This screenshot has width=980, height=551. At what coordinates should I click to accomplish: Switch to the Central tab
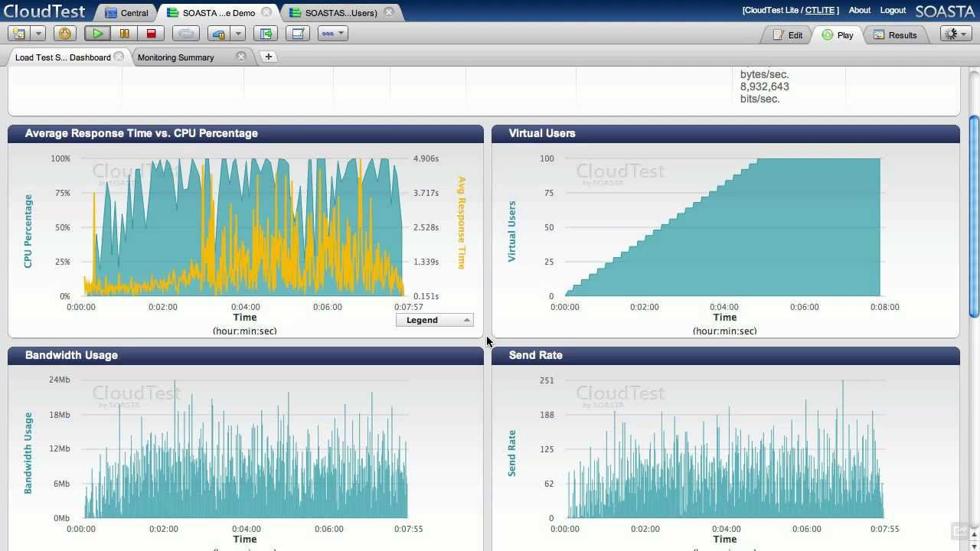pos(127,13)
